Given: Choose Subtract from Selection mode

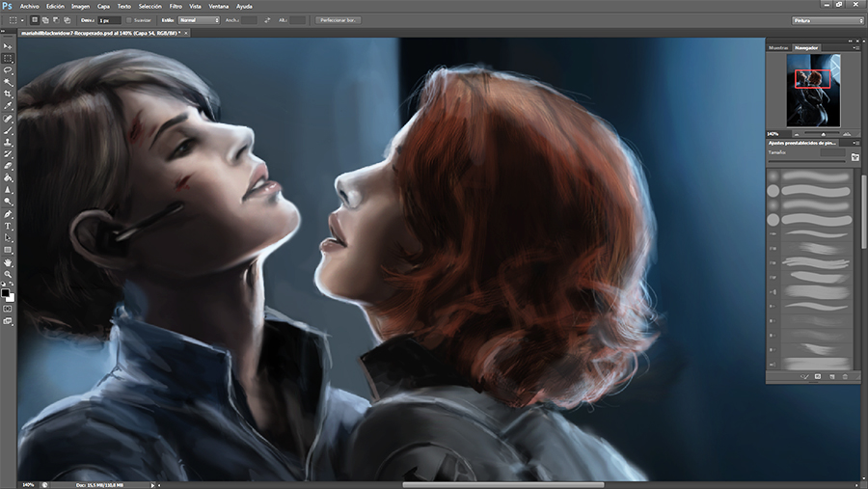Looking at the screenshot, I should click(x=56, y=20).
